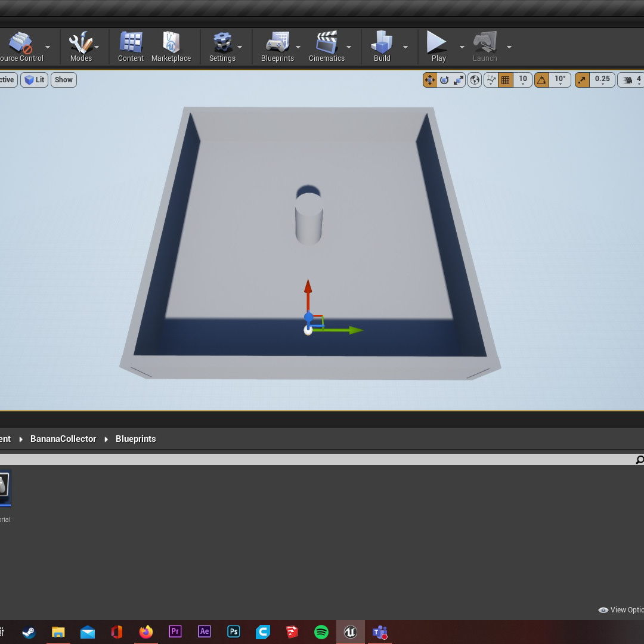Select the rotate transform gizmo tool
644x644 pixels.
(444, 80)
